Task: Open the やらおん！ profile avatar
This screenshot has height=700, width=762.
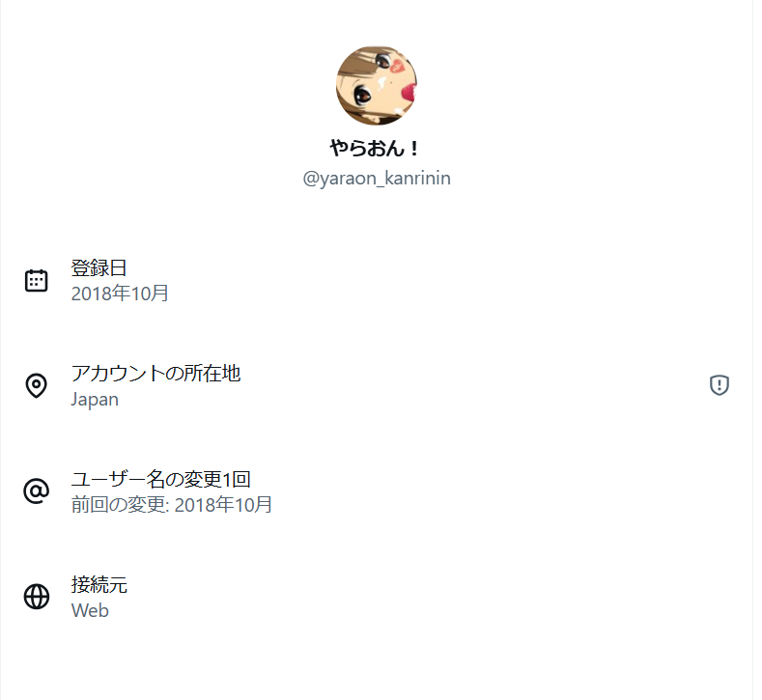Action: pos(377,85)
